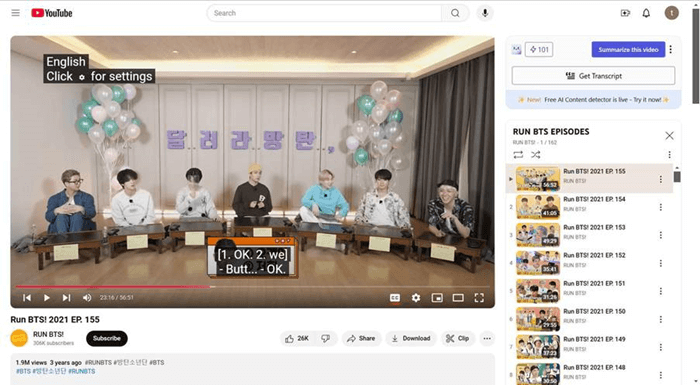Screen dimensions: 700x385
Task: Open options menu for EP. 152
Action: click(x=661, y=264)
